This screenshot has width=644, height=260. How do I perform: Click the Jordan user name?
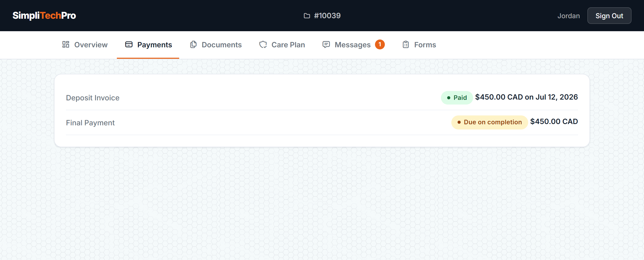(x=568, y=16)
